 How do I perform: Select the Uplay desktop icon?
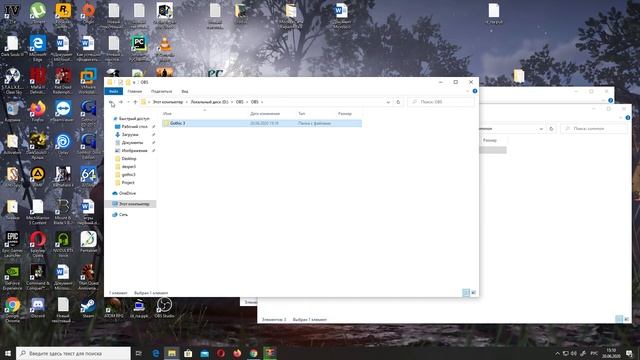[x=63, y=144]
